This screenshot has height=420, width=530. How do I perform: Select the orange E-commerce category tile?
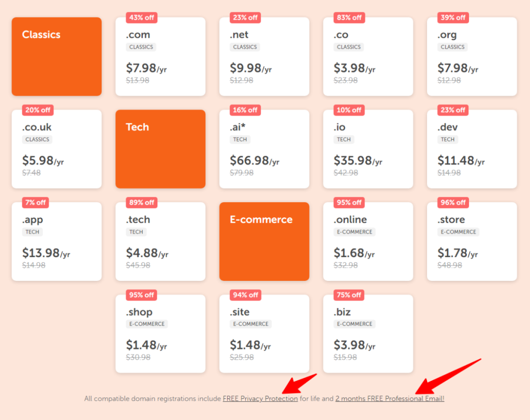[x=264, y=242]
